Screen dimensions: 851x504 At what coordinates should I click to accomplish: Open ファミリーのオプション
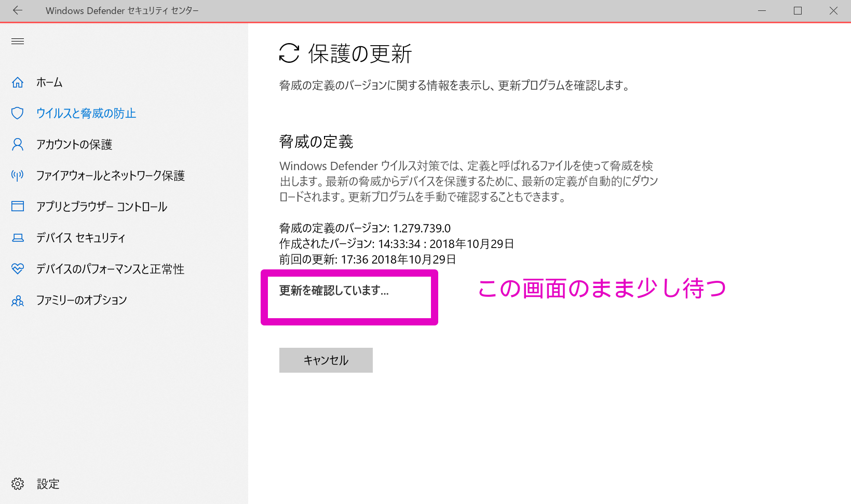coord(82,300)
